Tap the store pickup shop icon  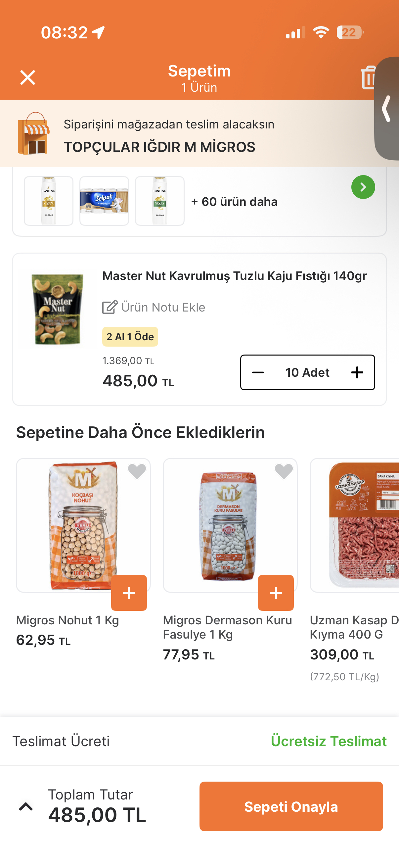tap(33, 133)
